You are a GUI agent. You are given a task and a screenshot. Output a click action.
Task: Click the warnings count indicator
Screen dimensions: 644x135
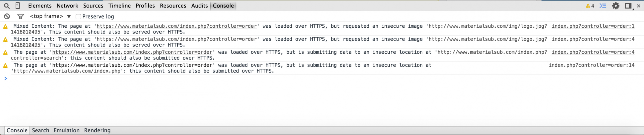pyautogui.click(x=590, y=6)
